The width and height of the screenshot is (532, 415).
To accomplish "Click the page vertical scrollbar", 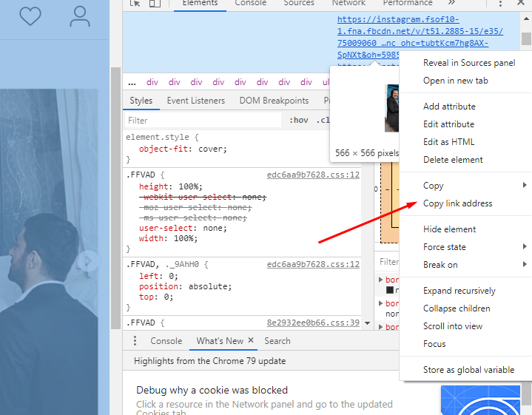I will tap(115, 198).
